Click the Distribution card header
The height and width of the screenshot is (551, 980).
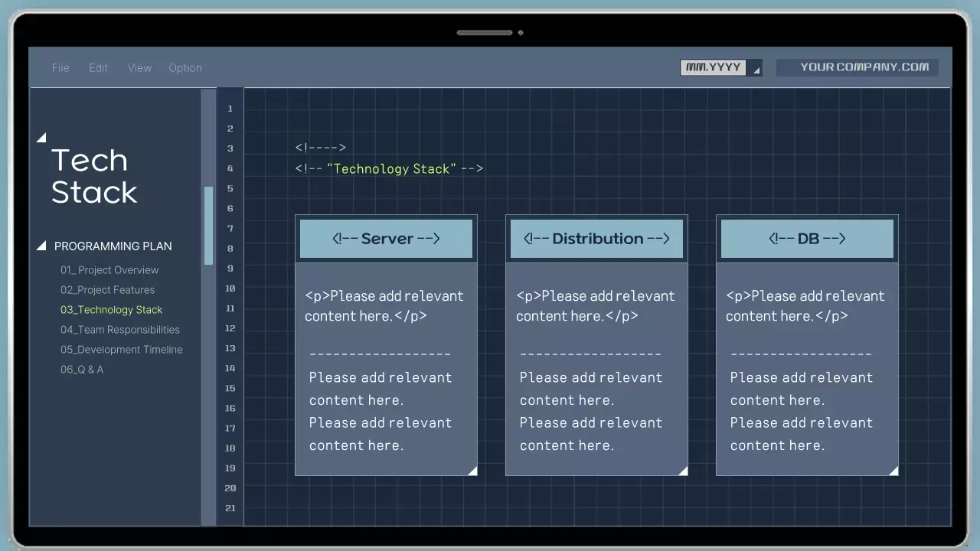[x=596, y=238]
